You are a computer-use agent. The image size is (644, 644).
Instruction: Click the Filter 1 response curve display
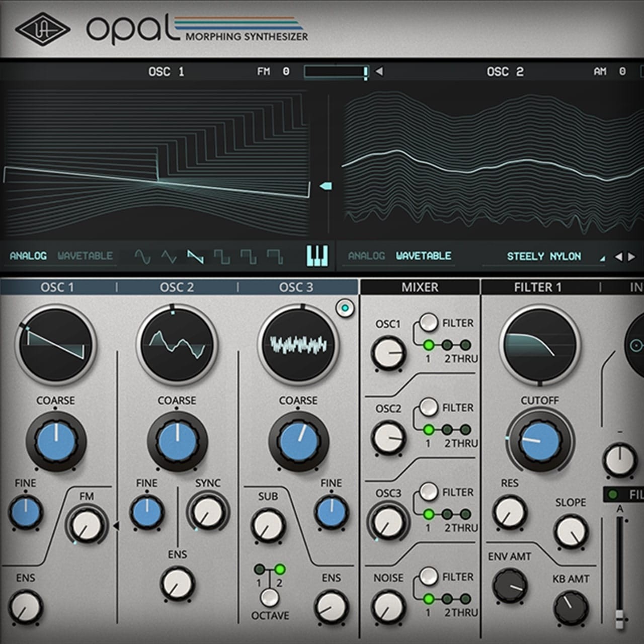539,345
